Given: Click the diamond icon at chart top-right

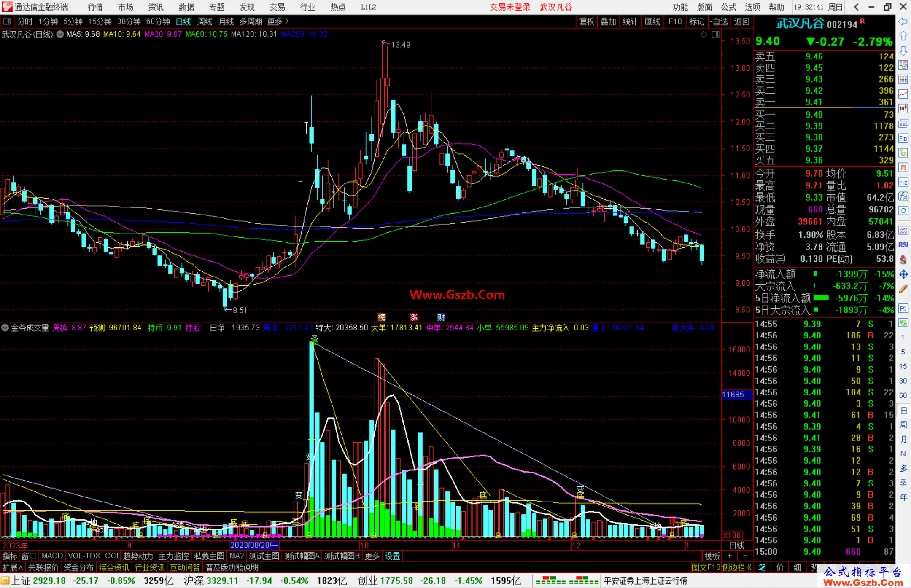Looking at the screenshot, I should [703, 35].
